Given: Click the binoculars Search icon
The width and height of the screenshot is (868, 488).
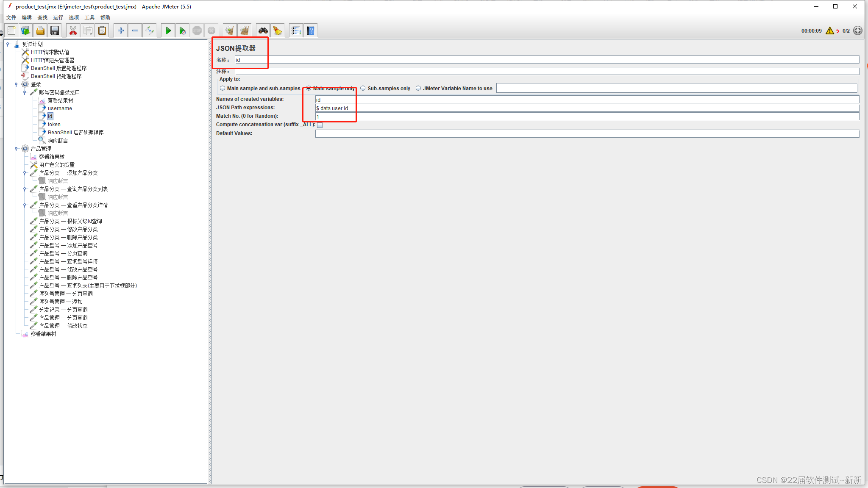Looking at the screenshot, I should pyautogui.click(x=263, y=30).
